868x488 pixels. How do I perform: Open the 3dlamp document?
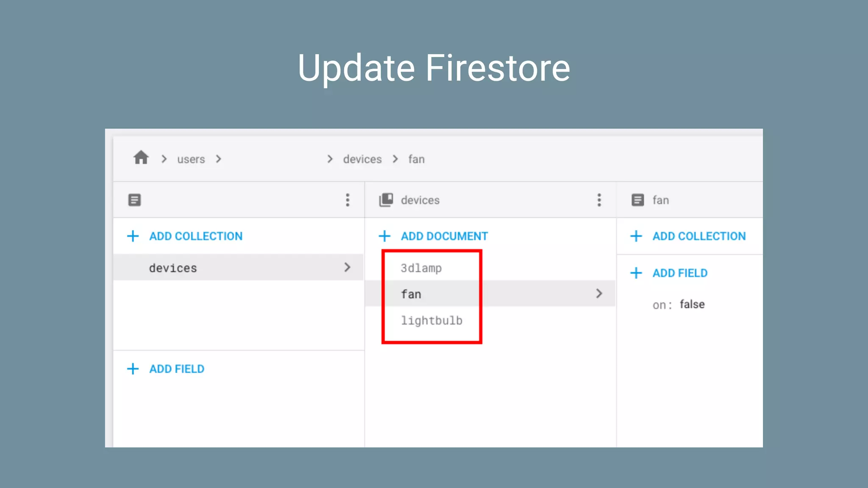click(x=421, y=268)
